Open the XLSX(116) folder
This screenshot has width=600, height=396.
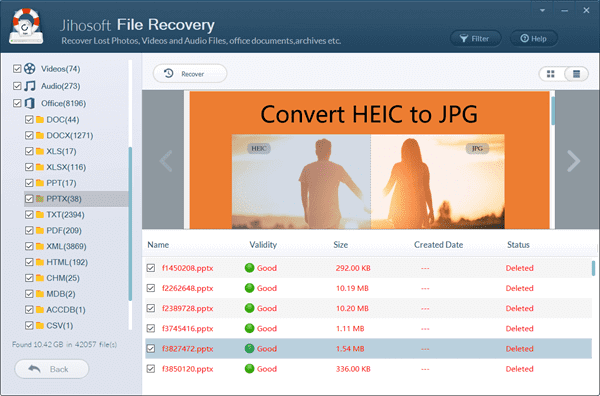click(x=66, y=167)
